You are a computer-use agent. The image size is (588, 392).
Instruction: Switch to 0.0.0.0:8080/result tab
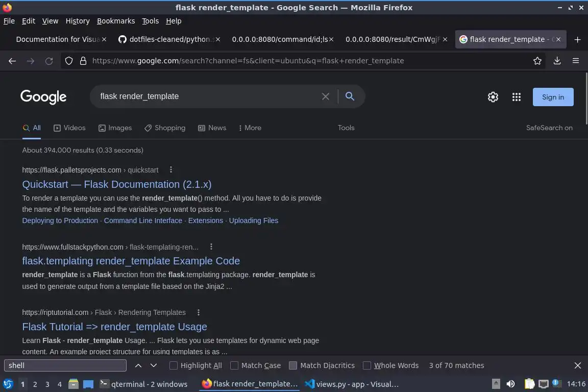tap(392, 39)
